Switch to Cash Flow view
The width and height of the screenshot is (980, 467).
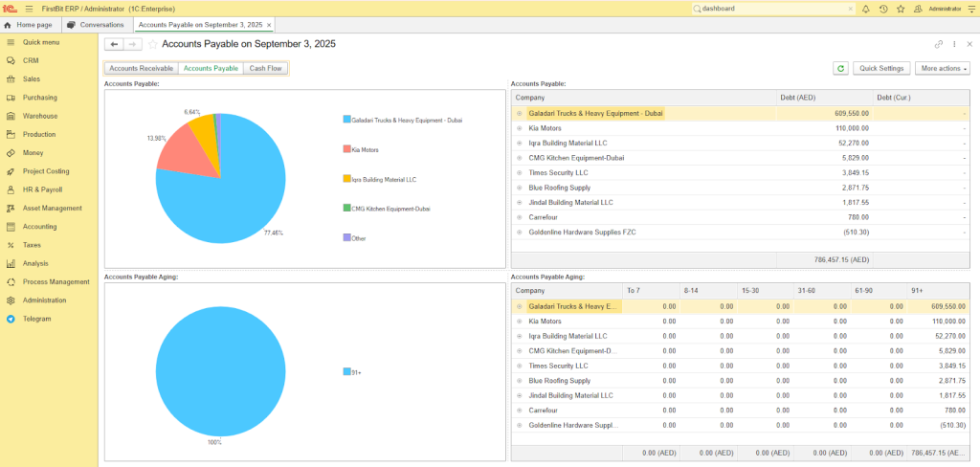tap(265, 68)
